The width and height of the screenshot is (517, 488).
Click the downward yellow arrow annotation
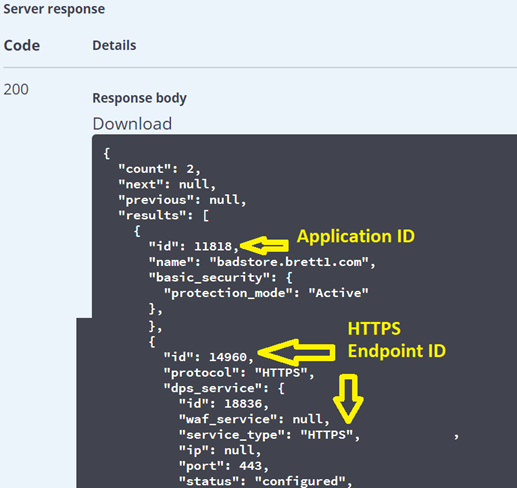[348, 399]
